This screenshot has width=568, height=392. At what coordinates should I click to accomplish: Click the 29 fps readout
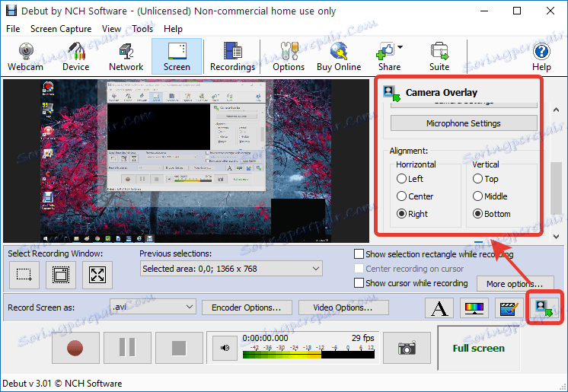(362, 338)
